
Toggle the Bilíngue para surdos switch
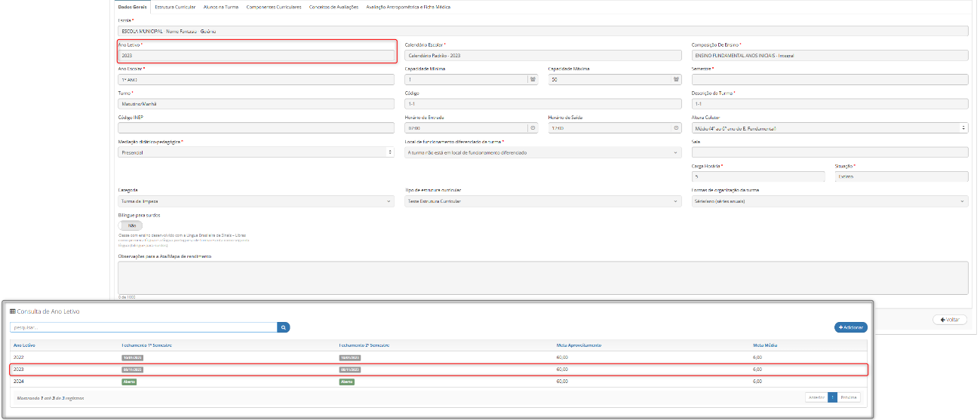130,225
